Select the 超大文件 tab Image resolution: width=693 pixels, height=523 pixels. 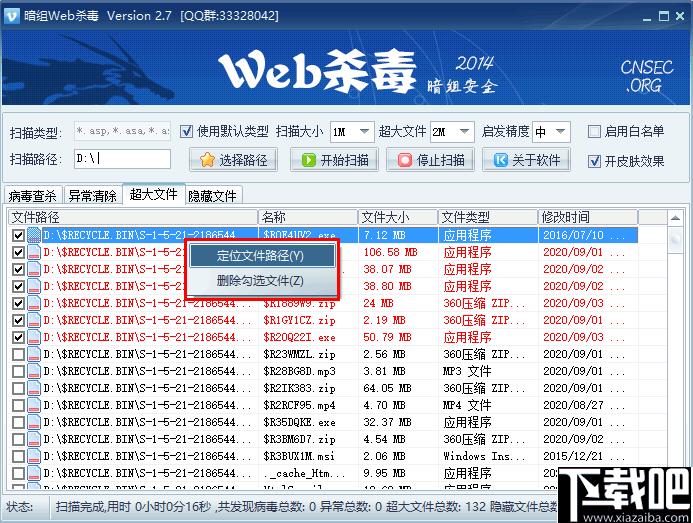pos(153,194)
